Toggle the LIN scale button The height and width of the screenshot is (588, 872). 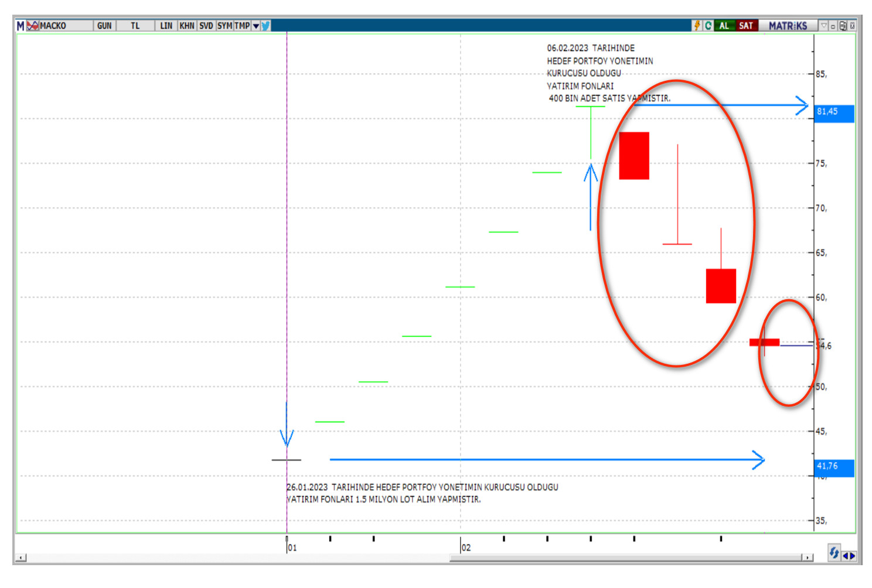point(166,26)
